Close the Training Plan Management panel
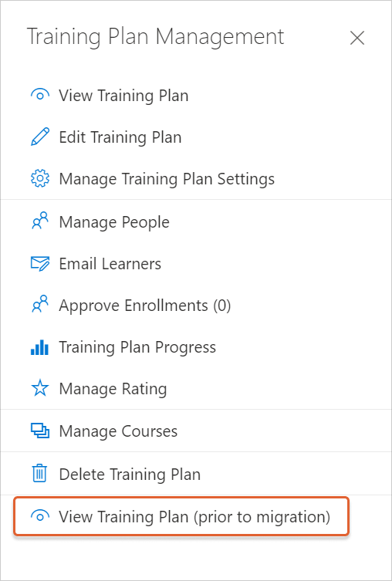The height and width of the screenshot is (581, 392). 357,38
